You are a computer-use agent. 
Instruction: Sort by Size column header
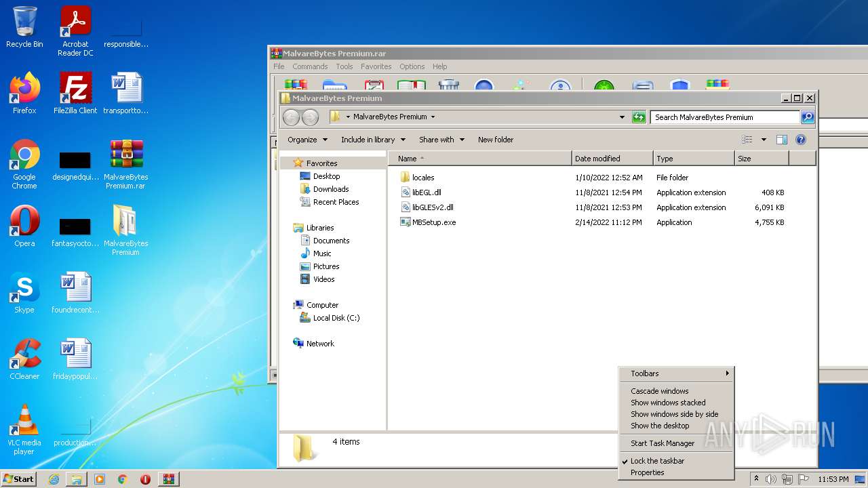tap(762, 159)
